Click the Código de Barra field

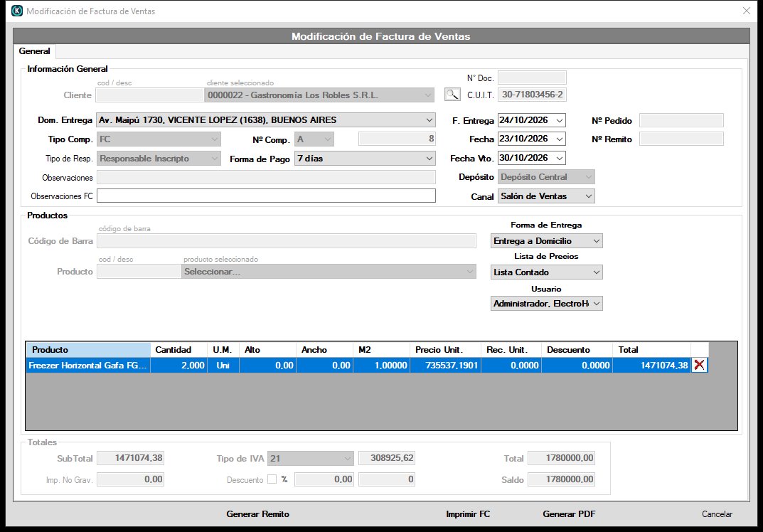tap(286, 240)
